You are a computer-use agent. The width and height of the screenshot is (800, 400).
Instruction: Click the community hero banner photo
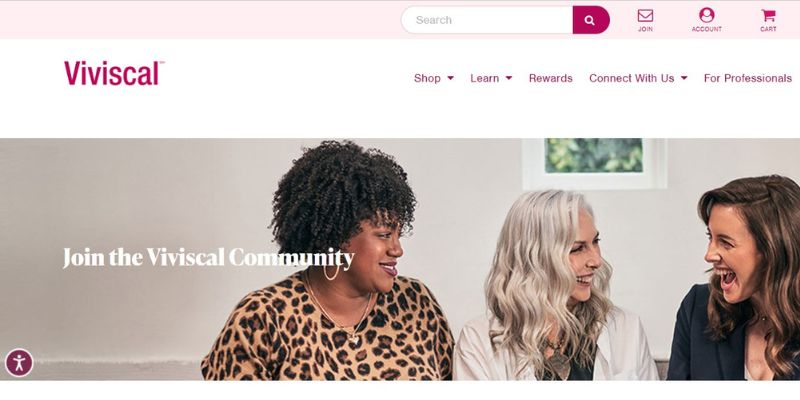coord(400,259)
